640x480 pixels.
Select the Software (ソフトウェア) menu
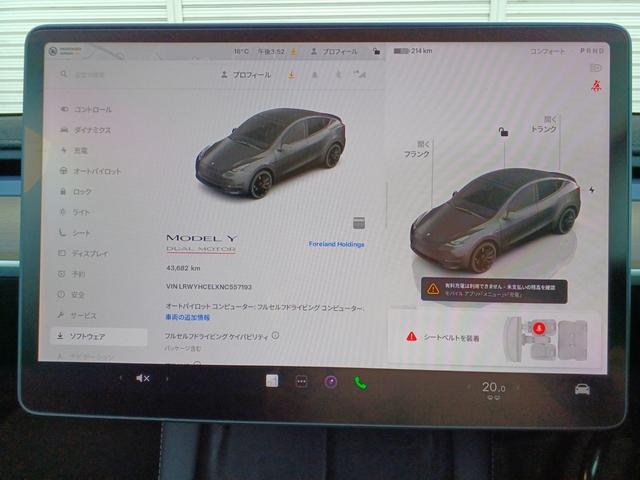(98, 336)
